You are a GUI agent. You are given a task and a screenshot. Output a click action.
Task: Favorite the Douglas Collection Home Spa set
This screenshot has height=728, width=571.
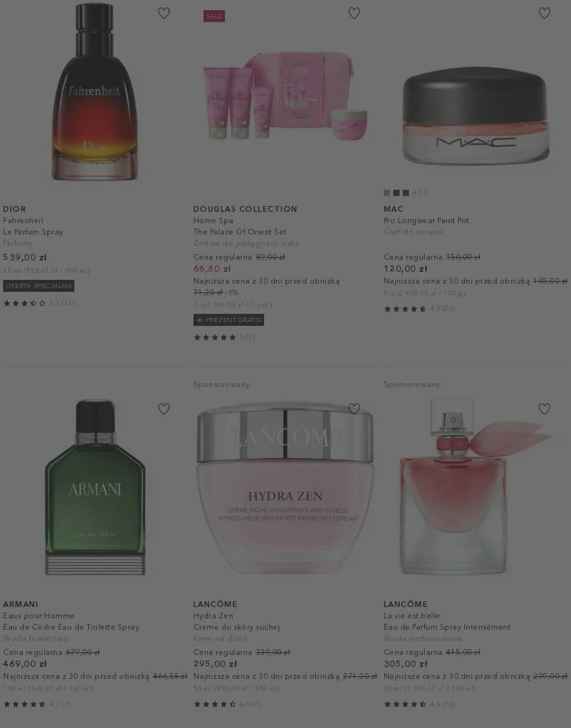354,13
